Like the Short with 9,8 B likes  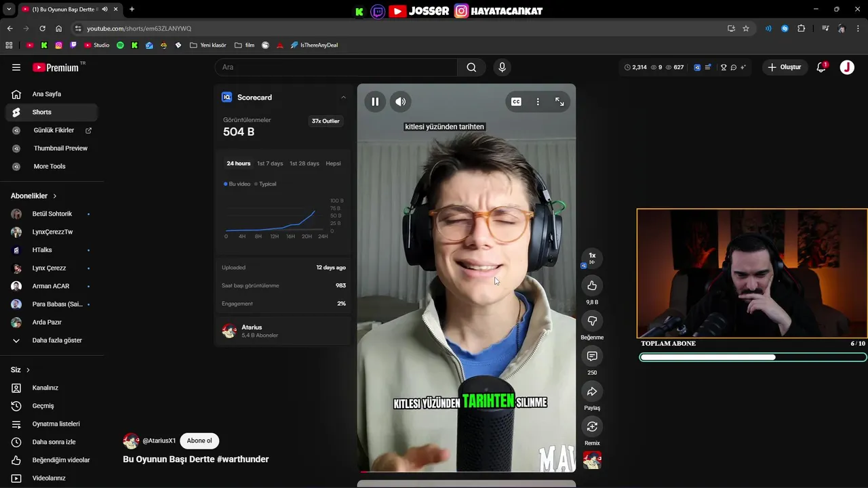point(592,285)
